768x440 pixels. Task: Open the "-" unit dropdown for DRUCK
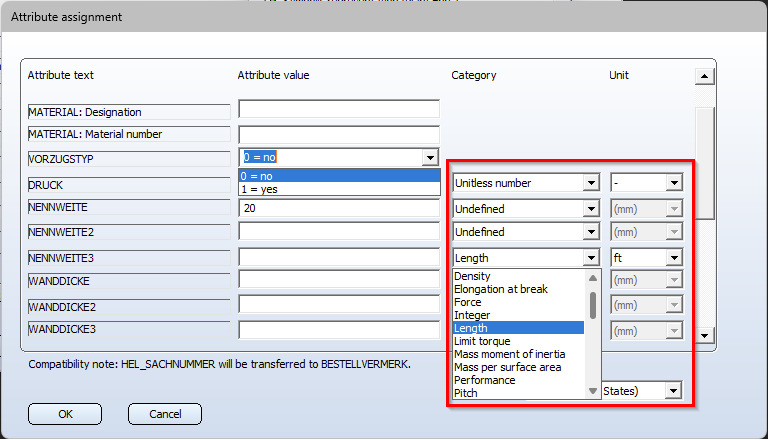click(x=674, y=183)
